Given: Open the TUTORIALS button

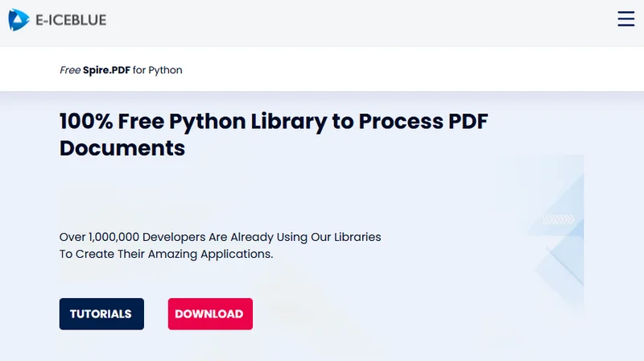Looking at the screenshot, I should click(x=101, y=313).
